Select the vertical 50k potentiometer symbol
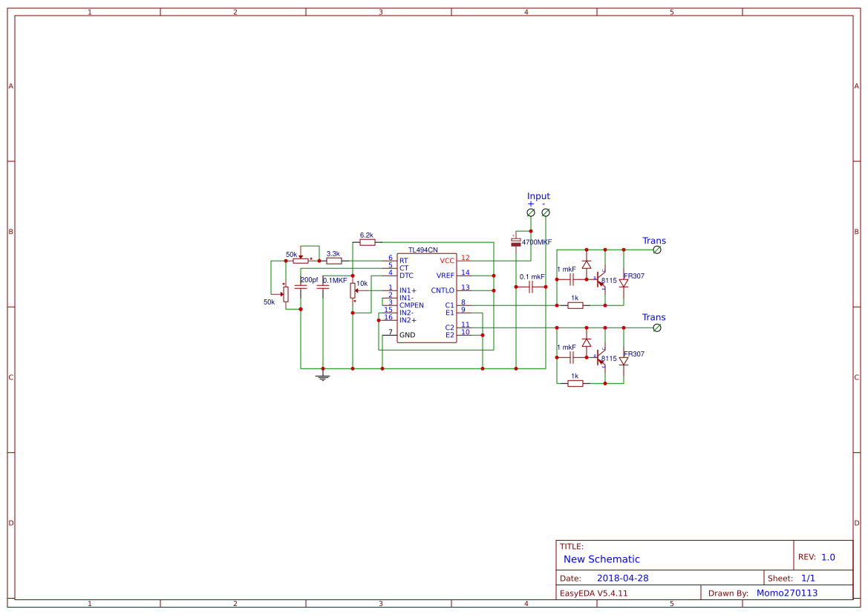Viewport: 868px width, 615px height. click(286, 294)
